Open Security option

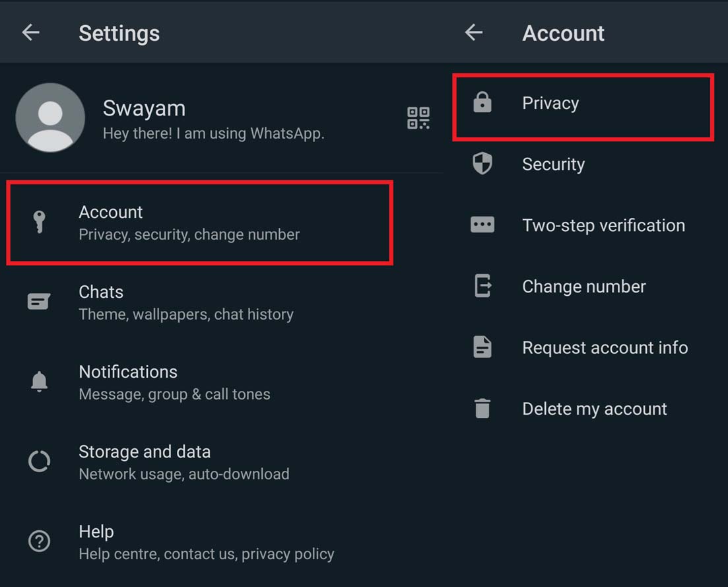click(x=587, y=164)
